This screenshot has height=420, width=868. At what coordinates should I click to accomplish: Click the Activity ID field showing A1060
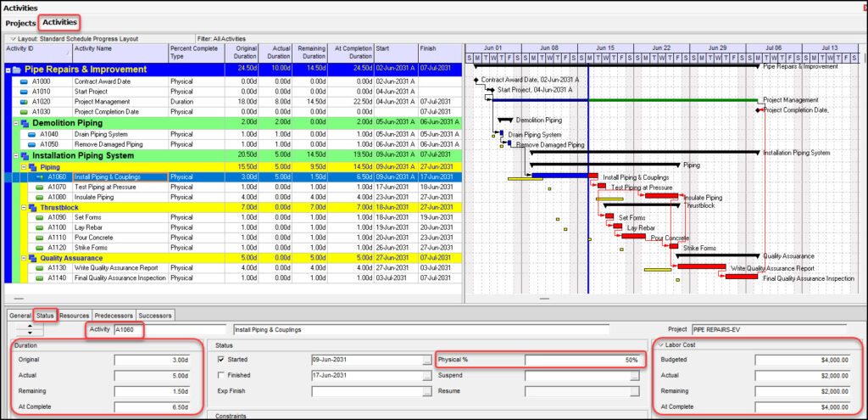point(170,330)
